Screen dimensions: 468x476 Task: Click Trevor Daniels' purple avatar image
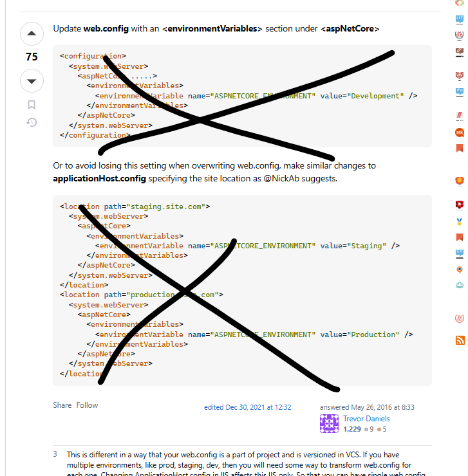[x=329, y=423]
